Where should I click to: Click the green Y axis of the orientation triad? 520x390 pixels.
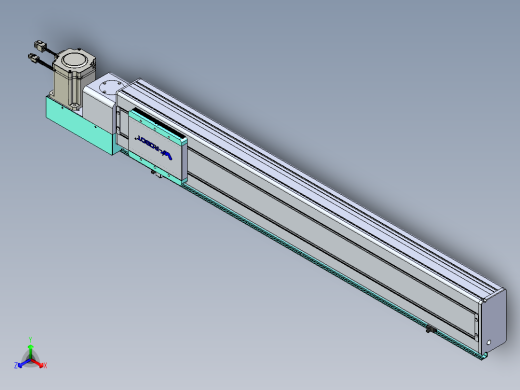click(x=30, y=349)
